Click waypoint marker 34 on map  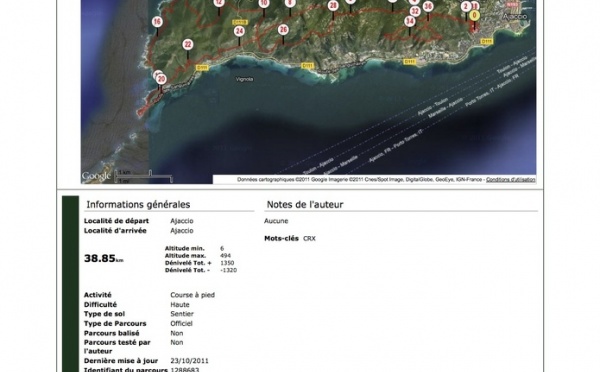pyautogui.click(x=410, y=21)
